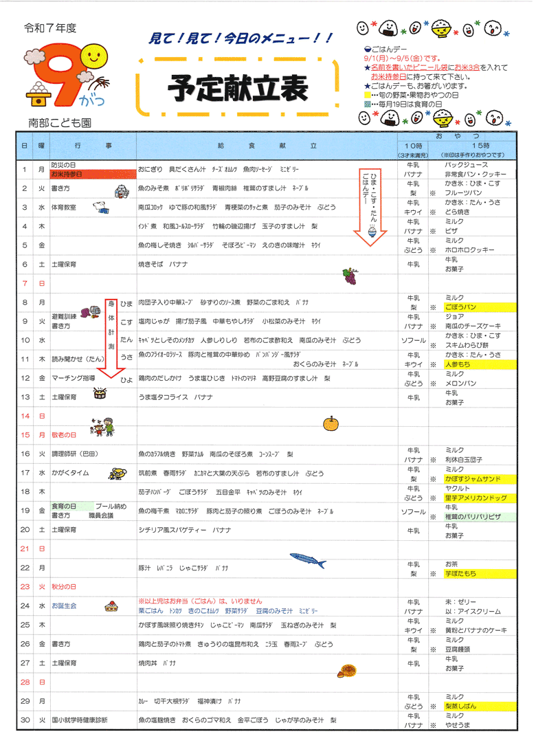Screen dimensions: 536x756
Task: Click the moon-viewing dumplings illustration
Action: click(x=38, y=93)
